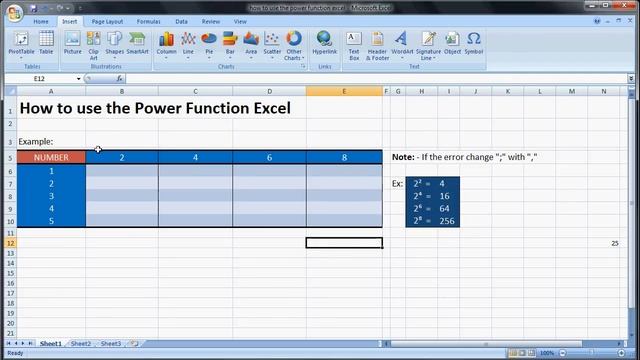Insert a Bar chart
Screen dimensions: 640x360
pos(230,45)
